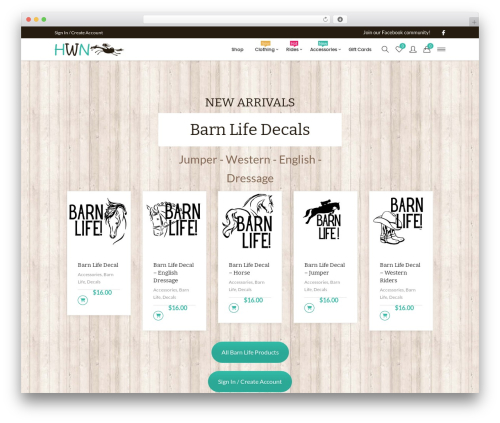This screenshot has width=500, height=423.
Task: Open Barn Life Decal product title
Action: [x=98, y=265]
